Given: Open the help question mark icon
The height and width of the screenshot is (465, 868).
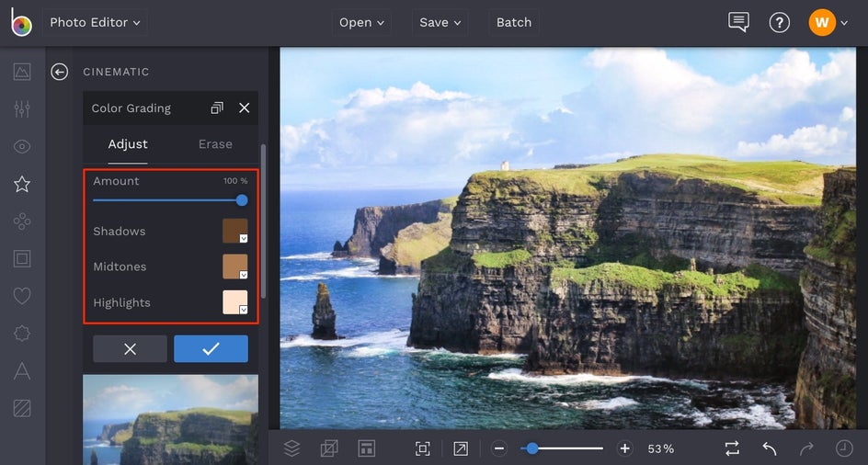Looking at the screenshot, I should 780,23.
